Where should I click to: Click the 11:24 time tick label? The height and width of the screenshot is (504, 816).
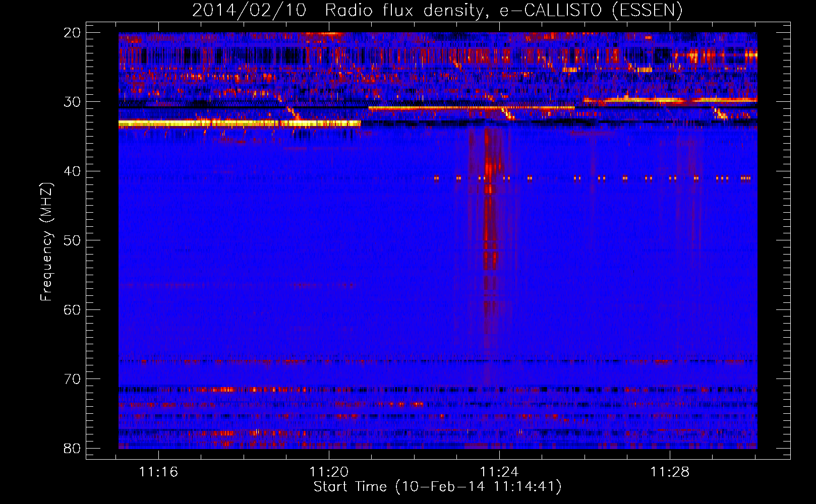499,472
